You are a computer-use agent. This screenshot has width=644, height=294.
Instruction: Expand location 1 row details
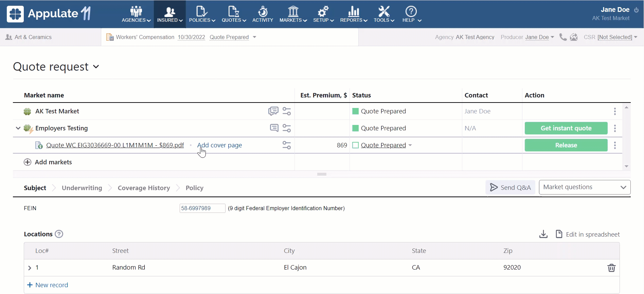click(x=30, y=268)
